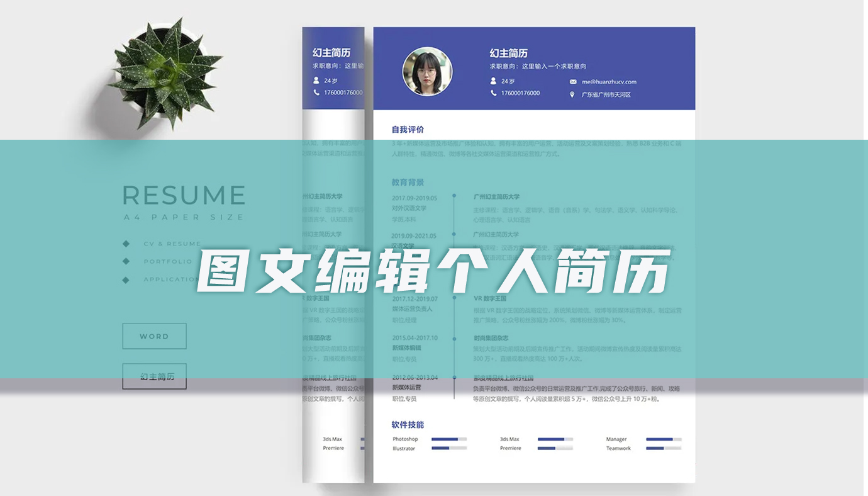
Task: Select the circular profile photo
Action: click(x=427, y=71)
